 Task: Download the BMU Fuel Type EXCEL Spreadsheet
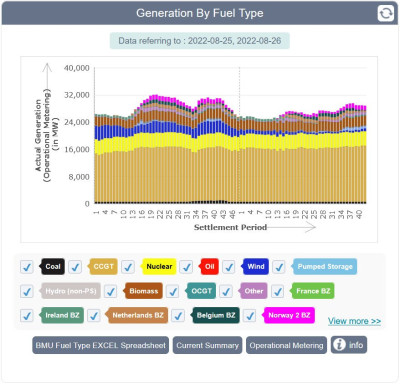pyautogui.click(x=100, y=345)
